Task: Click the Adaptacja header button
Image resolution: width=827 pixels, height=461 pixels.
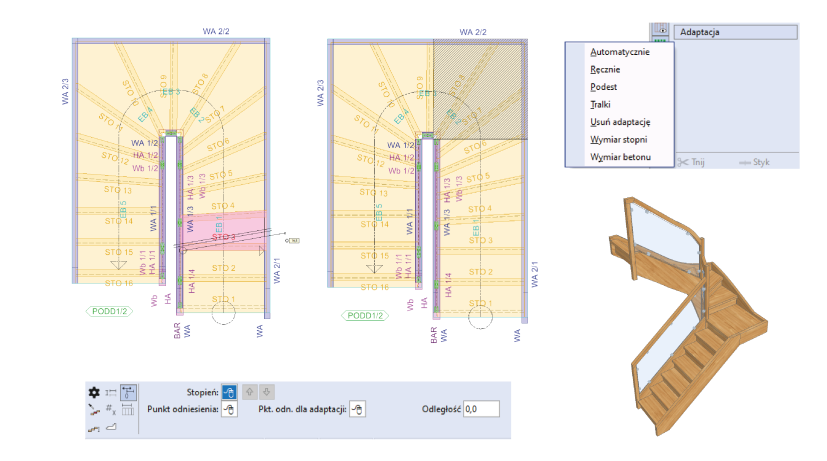Action: click(736, 32)
